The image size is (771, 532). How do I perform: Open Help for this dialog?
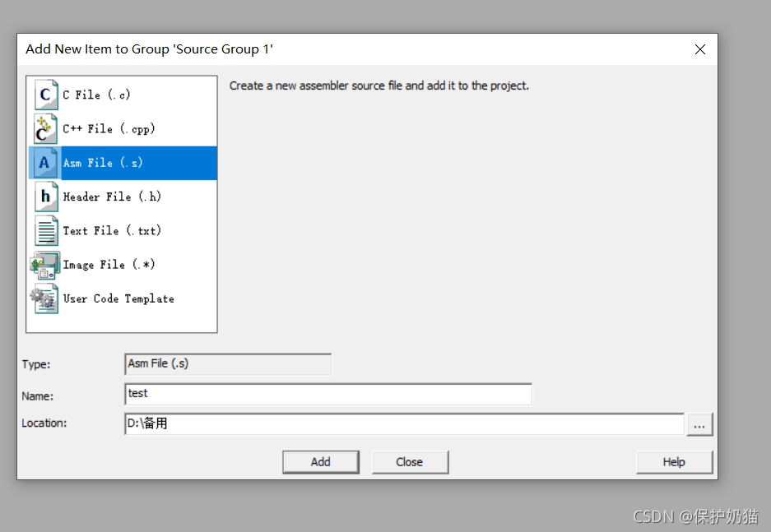pyautogui.click(x=674, y=462)
